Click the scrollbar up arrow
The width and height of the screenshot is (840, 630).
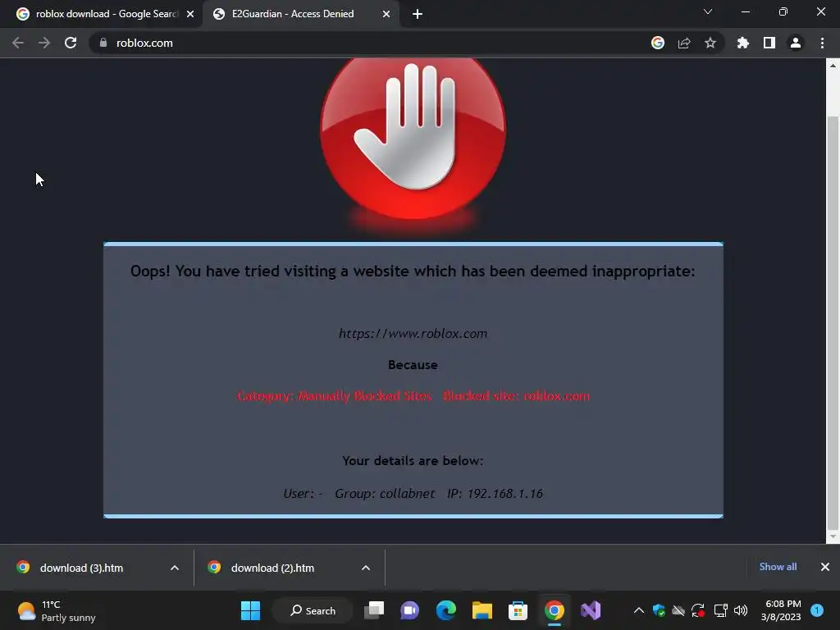coord(833,66)
